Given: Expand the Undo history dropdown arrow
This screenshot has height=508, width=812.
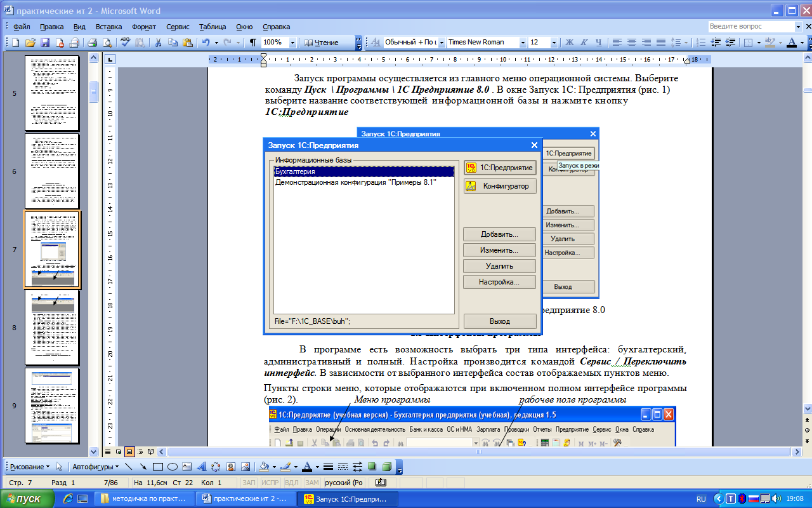Looking at the screenshot, I should pyautogui.click(x=216, y=43).
